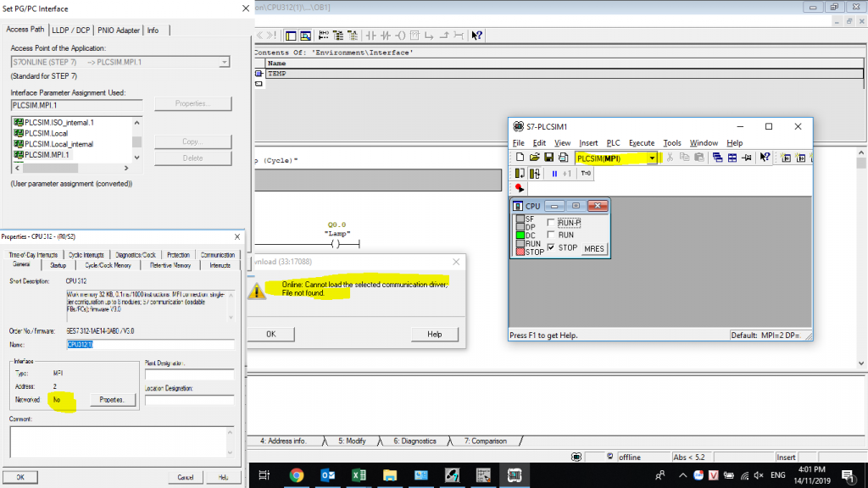Click Details view magnifier icon in LAD editor

(305, 36)
